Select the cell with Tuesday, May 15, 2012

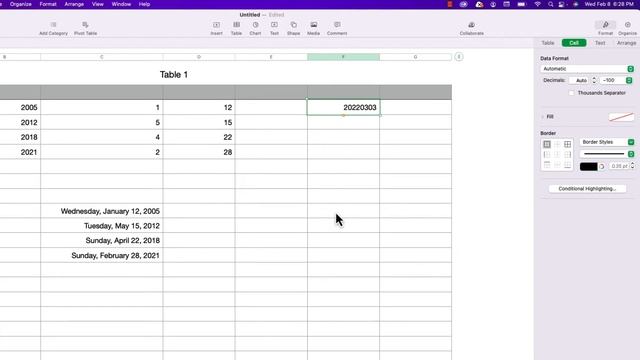pyautogui.click(x=102, y=226)
